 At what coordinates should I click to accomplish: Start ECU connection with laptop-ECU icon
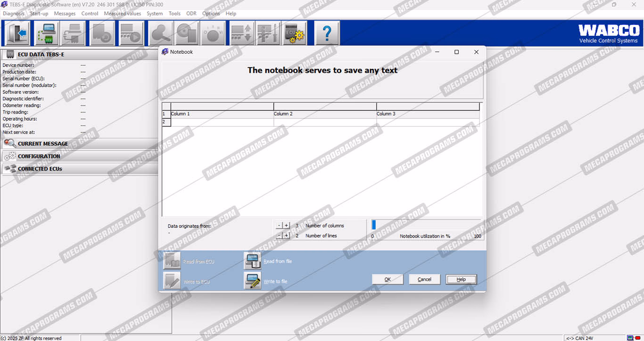(x=47, y=33)
